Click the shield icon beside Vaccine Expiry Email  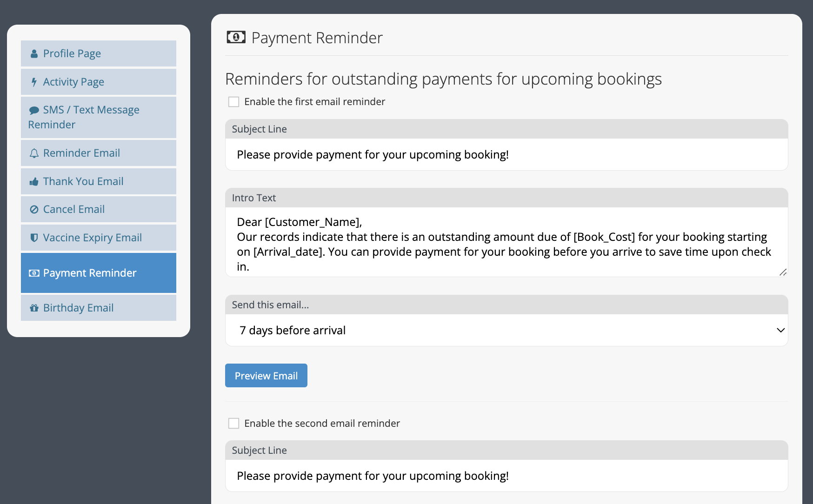34,238
